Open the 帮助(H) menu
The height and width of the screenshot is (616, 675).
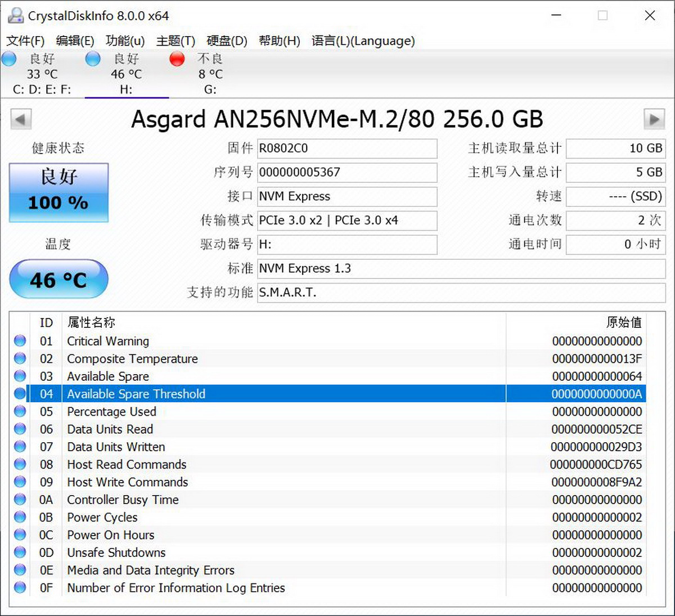(x=279, y=41)
